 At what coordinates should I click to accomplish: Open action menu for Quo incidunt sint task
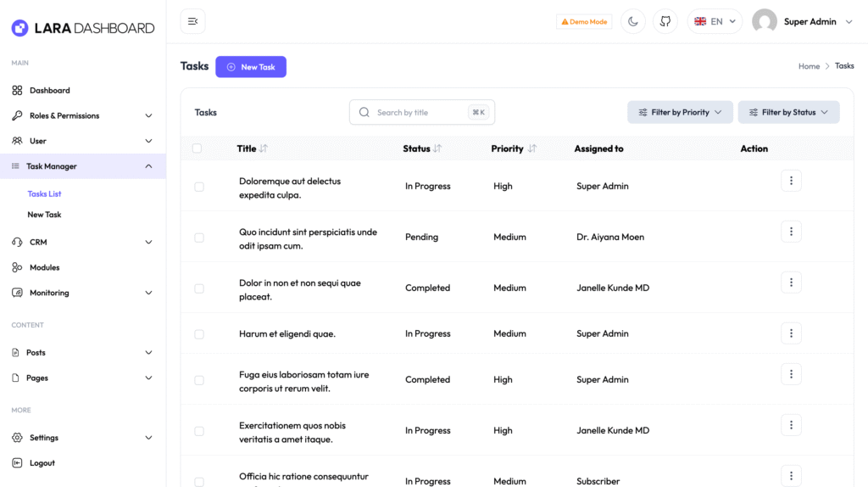point(791,232)
